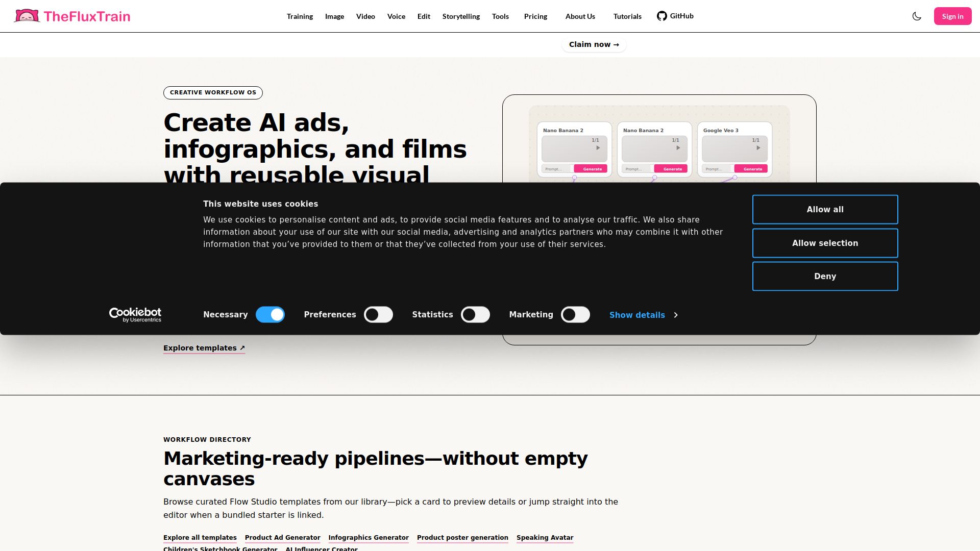This screenshot has height=551, width=980.
Task: Open the Voice menu
Action: (396, 16)
